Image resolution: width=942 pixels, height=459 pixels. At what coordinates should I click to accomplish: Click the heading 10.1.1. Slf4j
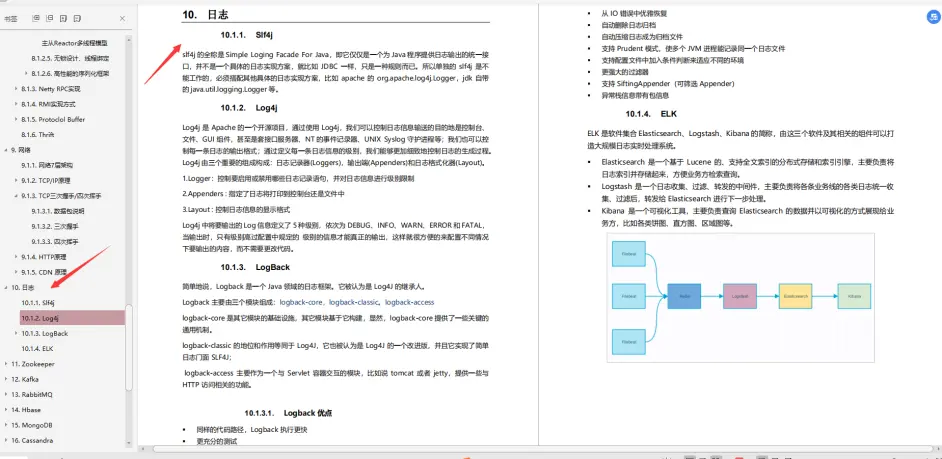click(x=247, y=35)
